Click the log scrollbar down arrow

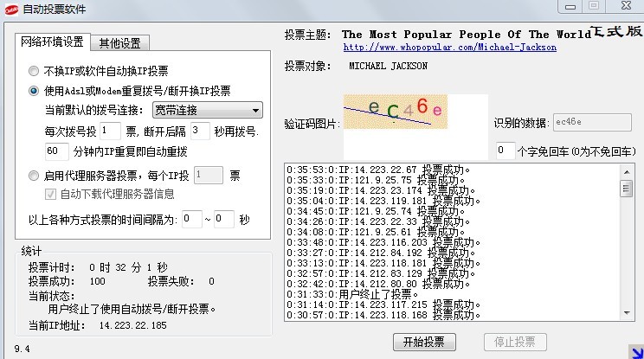[x=626, y=317]
